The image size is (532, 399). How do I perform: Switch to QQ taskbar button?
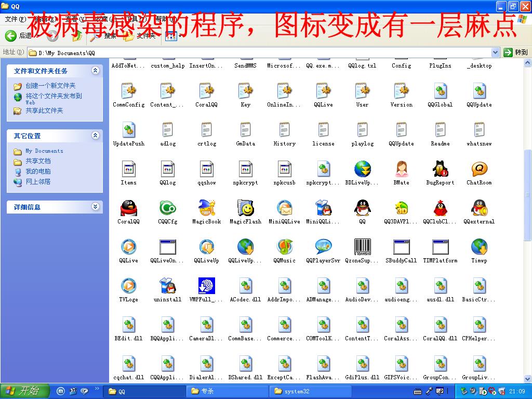click(144, 391)
